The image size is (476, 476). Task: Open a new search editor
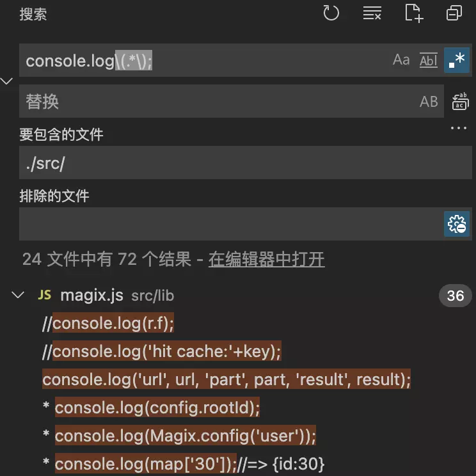(414, 13)
